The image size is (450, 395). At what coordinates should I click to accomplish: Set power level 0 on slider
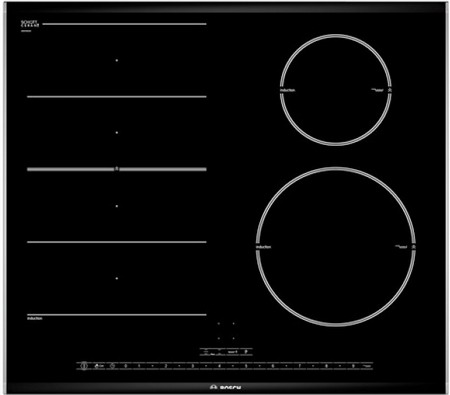pyautogui.click(x=126, y=366)
